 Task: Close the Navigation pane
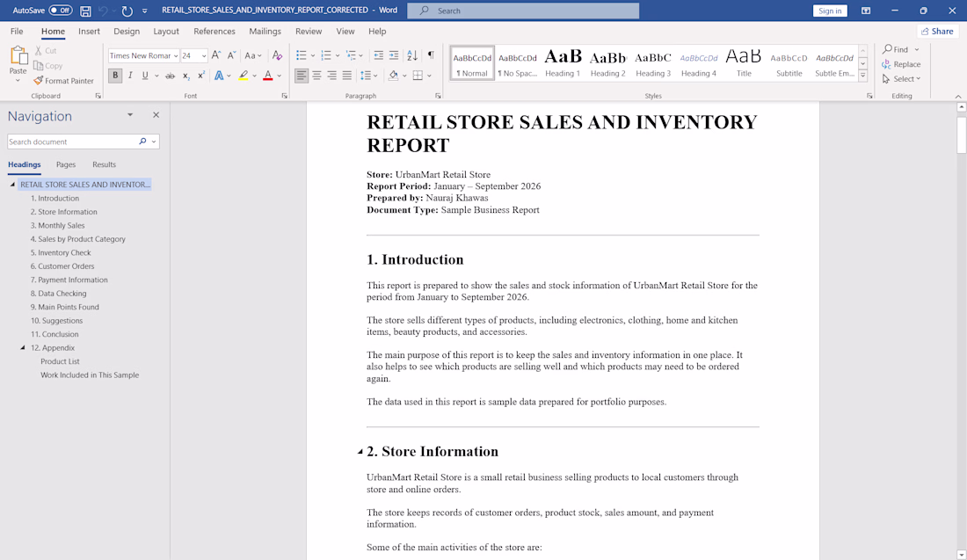point(156,114)
